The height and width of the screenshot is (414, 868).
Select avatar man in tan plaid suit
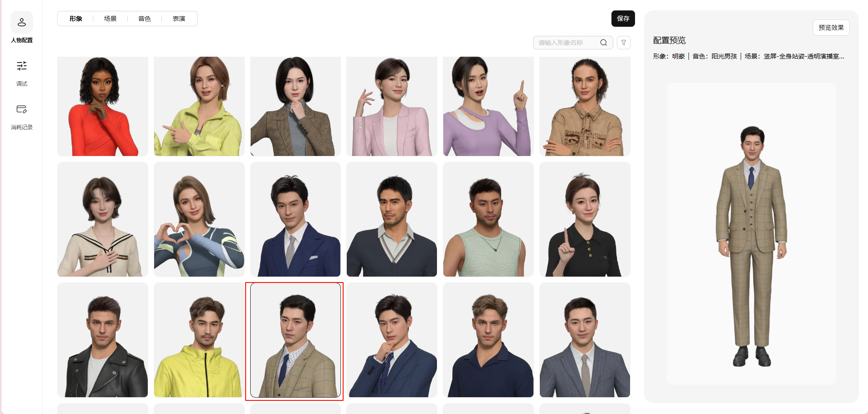point(296,340)
